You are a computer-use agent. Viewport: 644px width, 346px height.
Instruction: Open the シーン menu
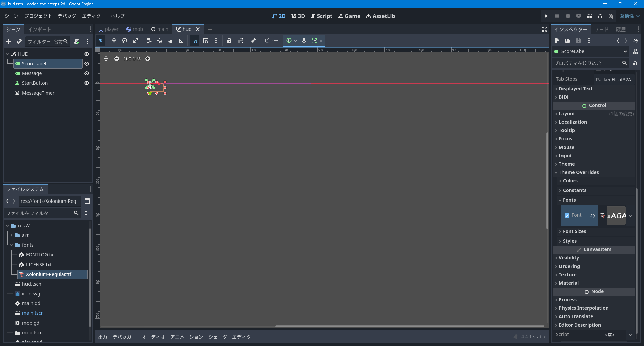[x=12, y=16]
